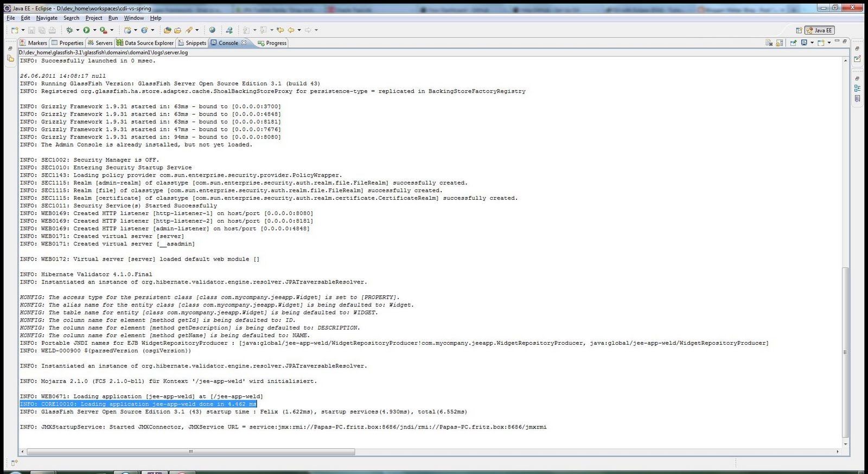Open the Help menu
The image size is (868, 474).
(x=156, y=18)
